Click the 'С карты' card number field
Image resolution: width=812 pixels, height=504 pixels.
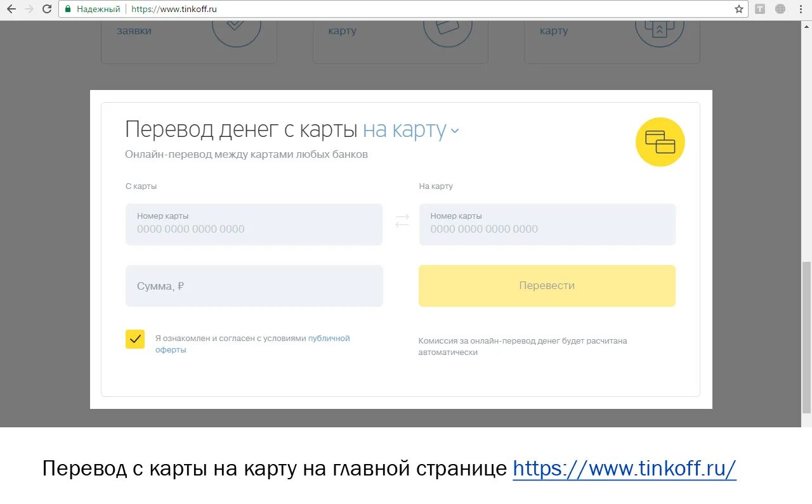coord(254,224)
